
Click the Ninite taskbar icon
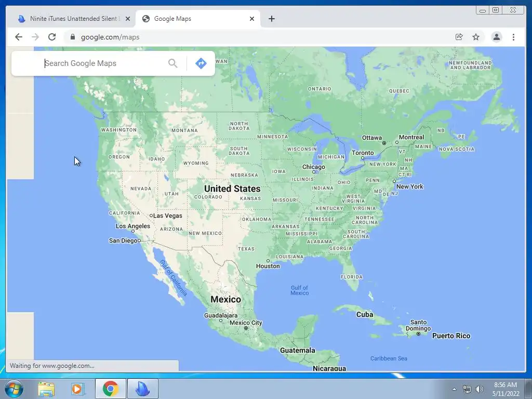point(143,389)
